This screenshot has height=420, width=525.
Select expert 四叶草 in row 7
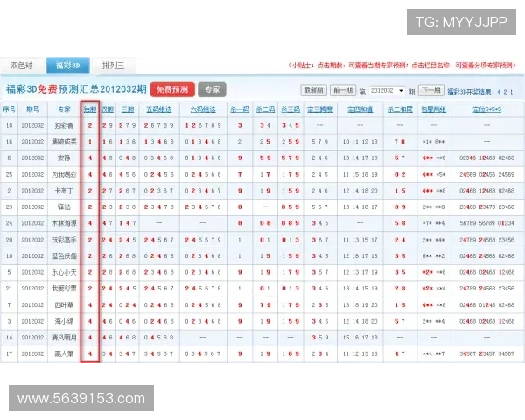(64, 305)
